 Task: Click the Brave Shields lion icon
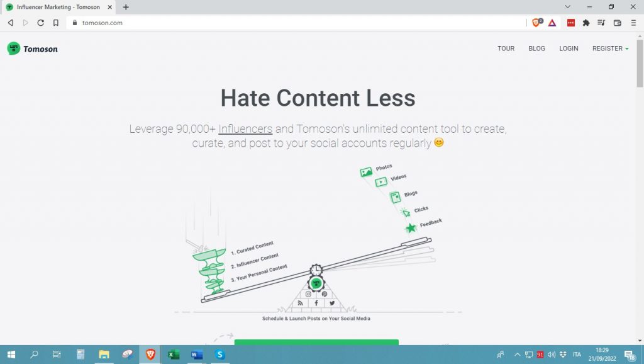pos(536,23)
